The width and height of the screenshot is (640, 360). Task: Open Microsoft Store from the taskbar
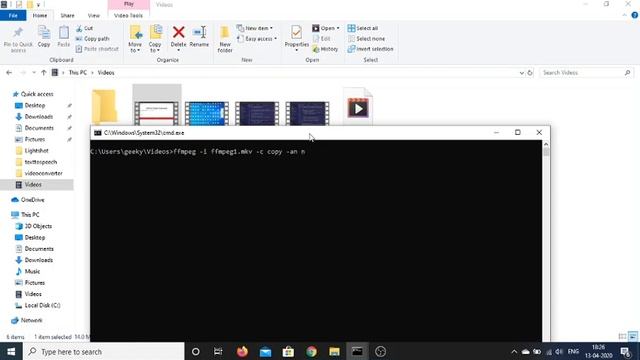(288, 351)
